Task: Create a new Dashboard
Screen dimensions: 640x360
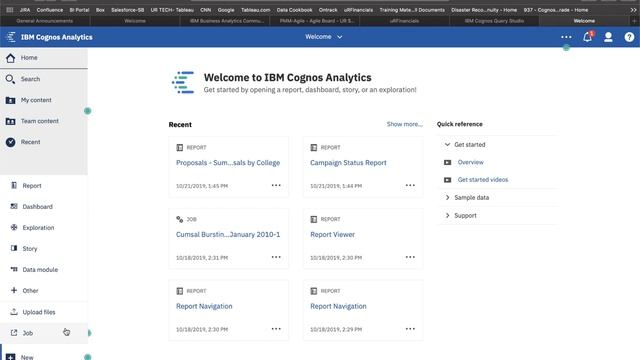Action: coord(44,207)
